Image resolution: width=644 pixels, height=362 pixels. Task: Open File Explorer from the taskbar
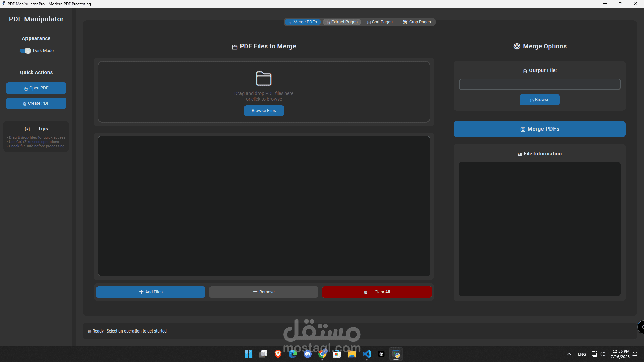pos(352,354)
